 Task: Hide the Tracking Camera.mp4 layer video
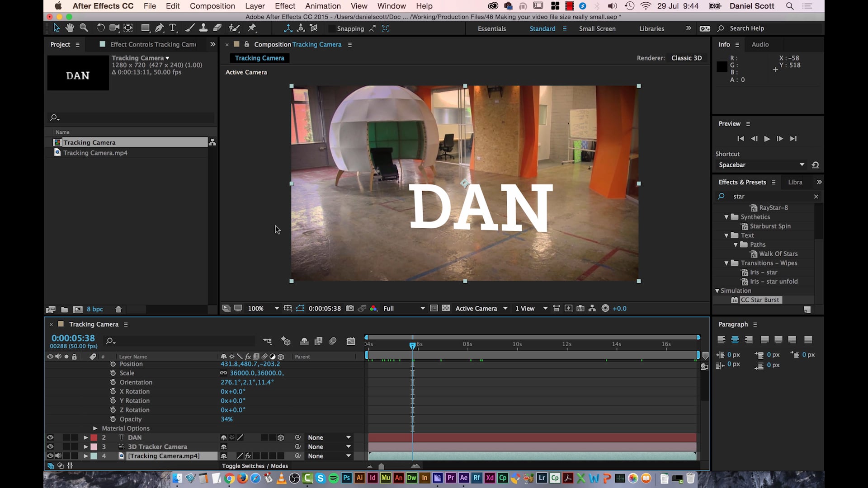50,456
